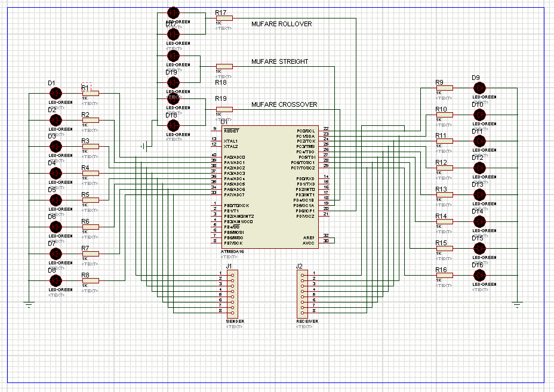Image resolution: width=554 pixels, height=392 pixels.
Task: Click pin 9 stub at RESET
Action: click(216, 130)
